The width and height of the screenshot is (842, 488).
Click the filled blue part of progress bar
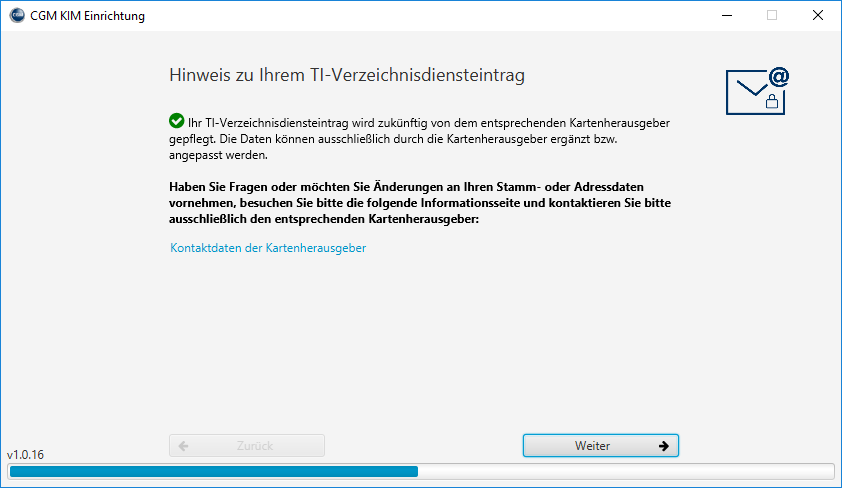click(x=213, y=471)
